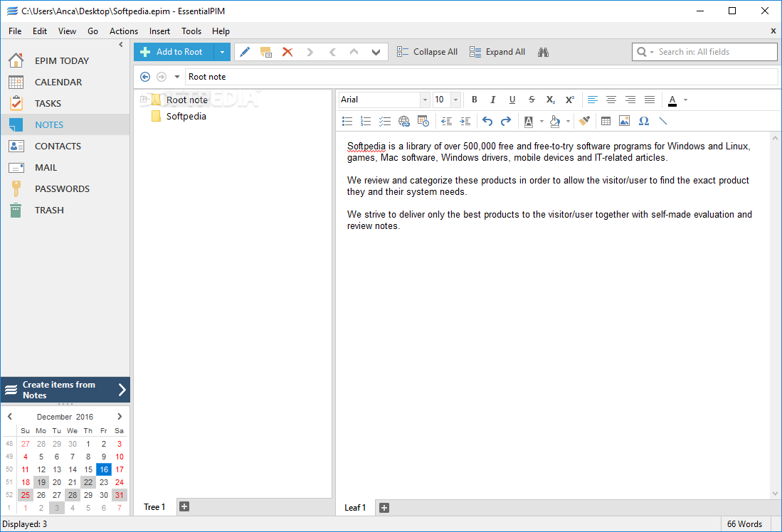The image size is (782, 532).
Task: Navigate back with the blue arrow
Action: click(145, 77)
